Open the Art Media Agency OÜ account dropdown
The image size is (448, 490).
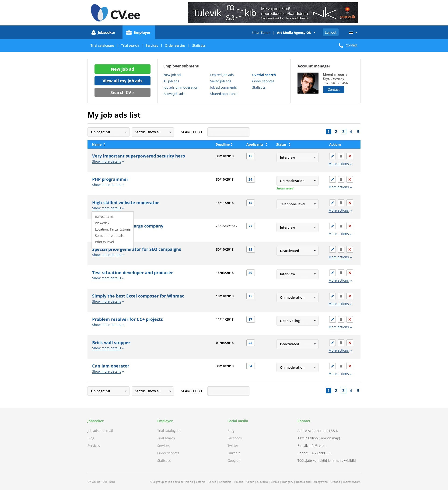pyautogui.click(x=296, y=33)
